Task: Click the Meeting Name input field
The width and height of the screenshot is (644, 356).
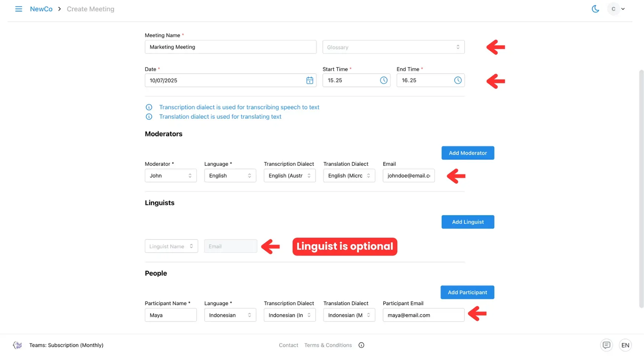Action: click(230, 47)
